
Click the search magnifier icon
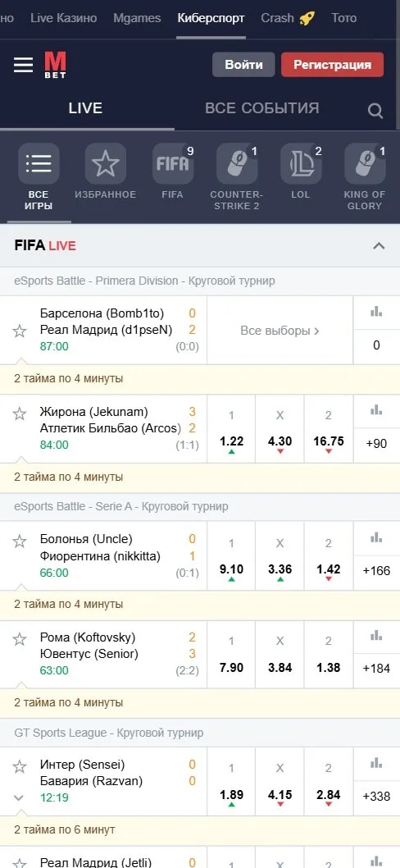(375, 112)
